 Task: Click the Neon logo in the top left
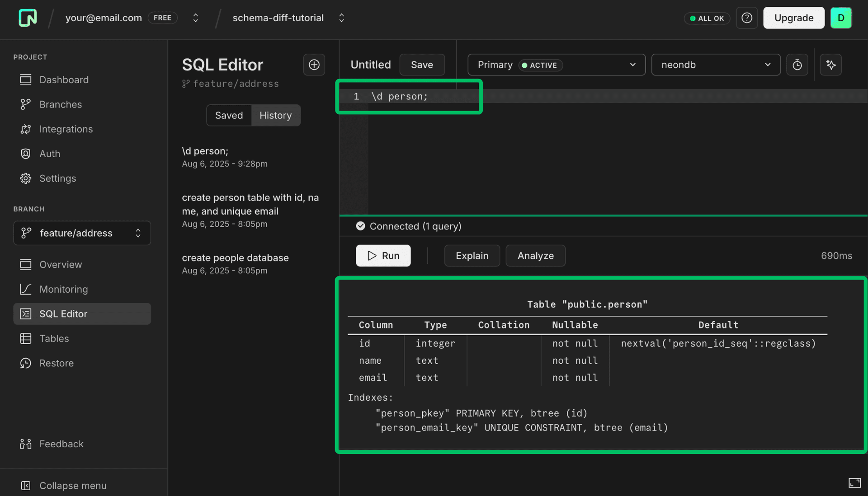pyautogui.click(x=27, y=18)
